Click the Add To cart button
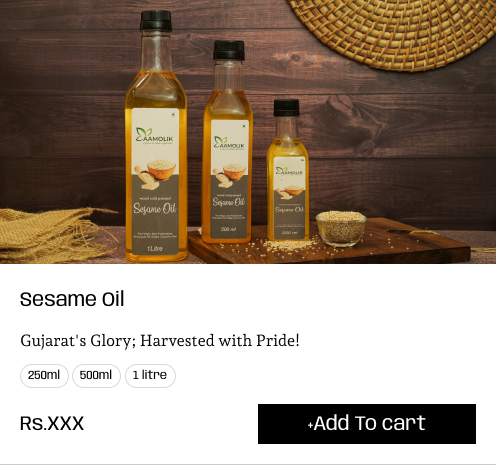 (367, 424)
